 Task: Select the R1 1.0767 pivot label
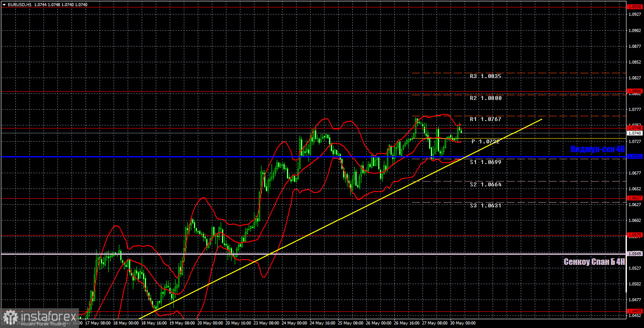485,119
